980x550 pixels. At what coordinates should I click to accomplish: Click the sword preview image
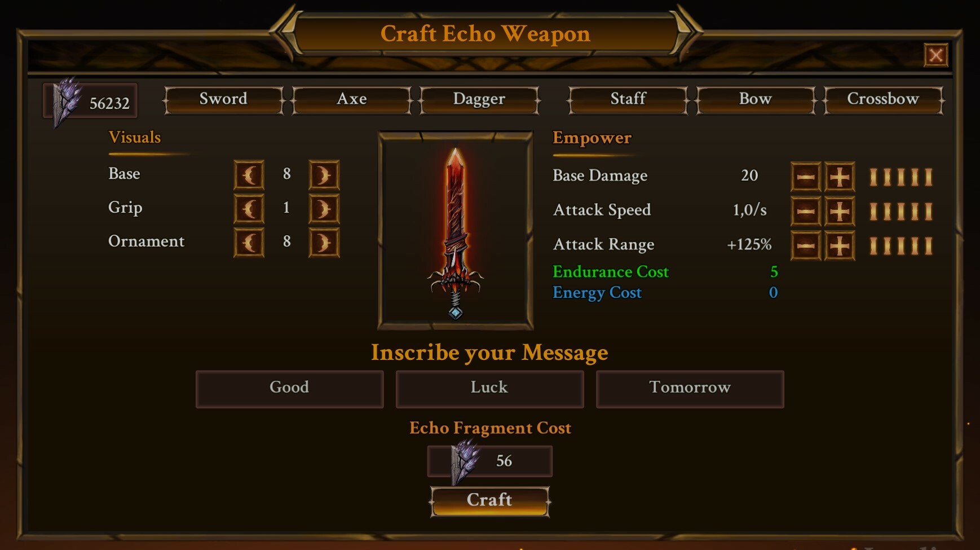tap(456, 231)
